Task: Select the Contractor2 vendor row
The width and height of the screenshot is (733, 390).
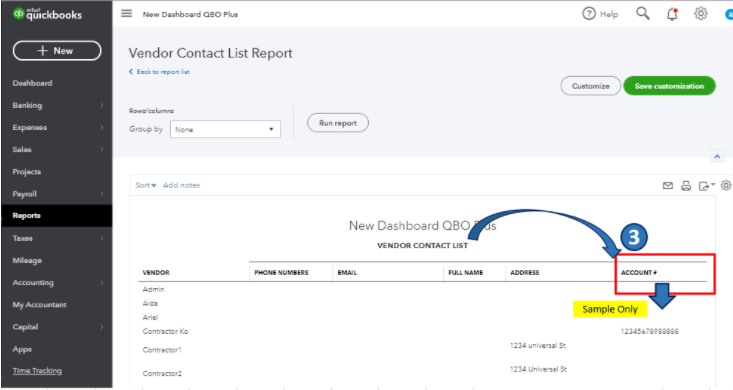Action: click(162, 374)
